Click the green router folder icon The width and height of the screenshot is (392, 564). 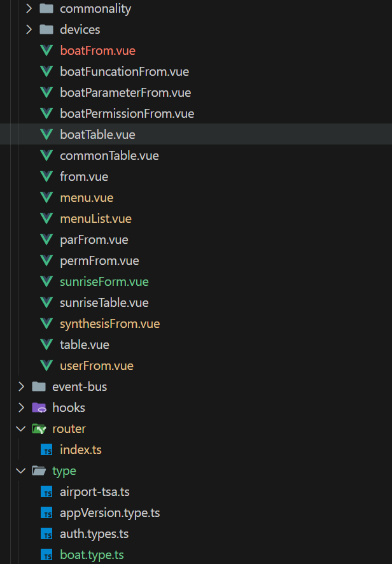[x=39, y=429]
